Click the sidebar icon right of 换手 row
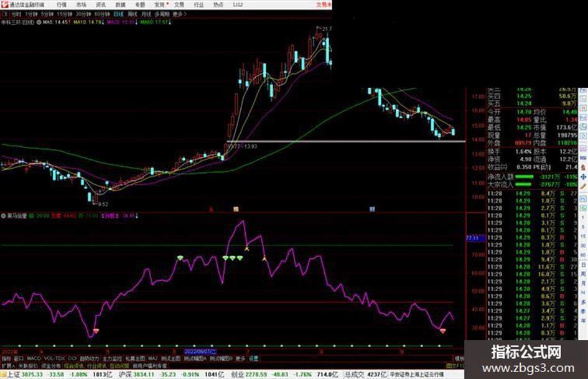This screenshot has height=379, width=588. coord(583,149)
